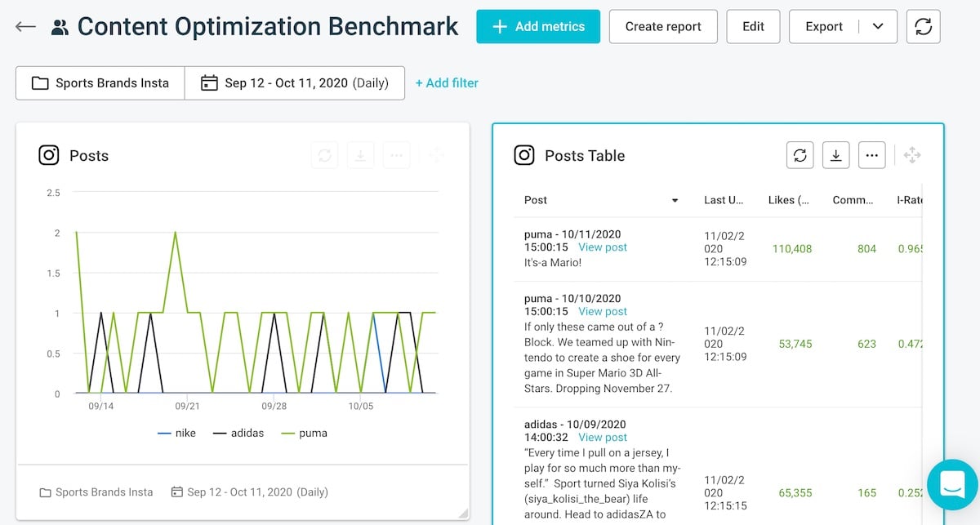Open more options for Posts chart widget
Viewport: 980px width, 525px height.
(396, 155)
